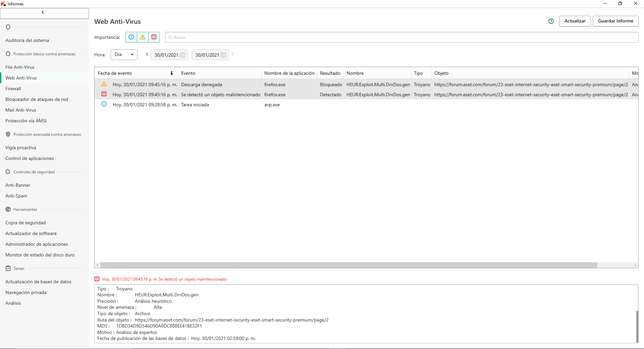
Task: Open Protección vía AMSI report
Action: (26, 121)
